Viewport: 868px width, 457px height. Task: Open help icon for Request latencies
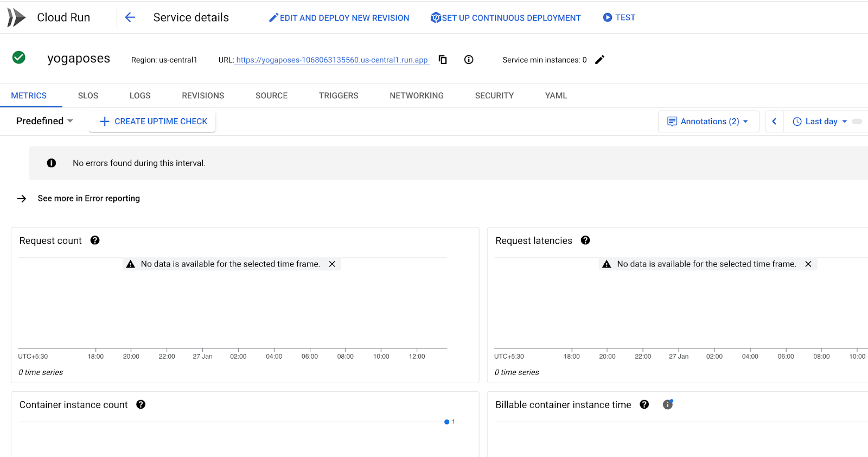[585, 240]
